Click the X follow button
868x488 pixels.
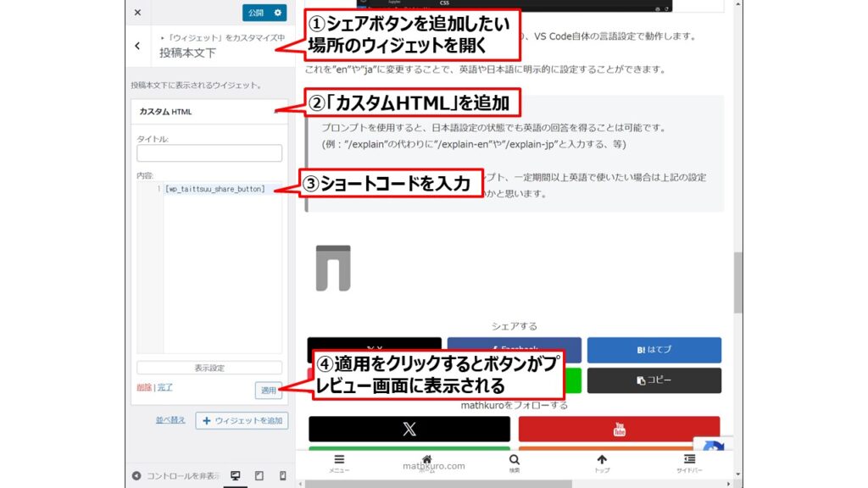(x=409, y=429)
